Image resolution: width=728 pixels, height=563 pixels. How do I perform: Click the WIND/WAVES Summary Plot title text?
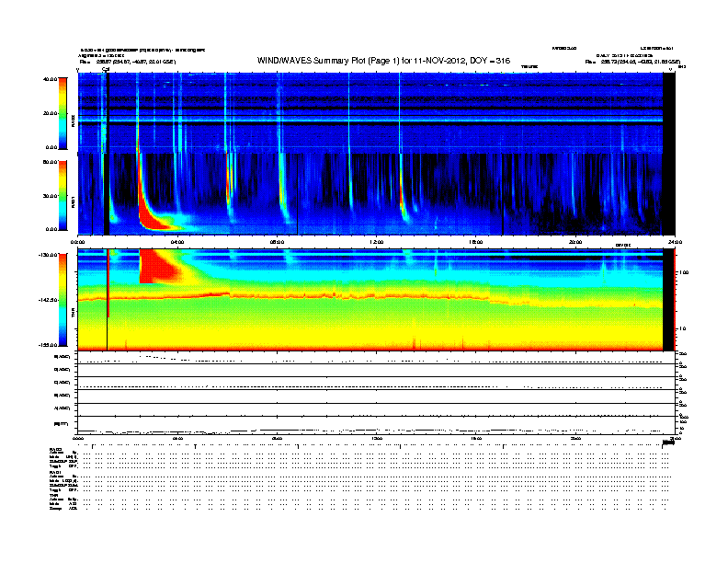[383, 61]
